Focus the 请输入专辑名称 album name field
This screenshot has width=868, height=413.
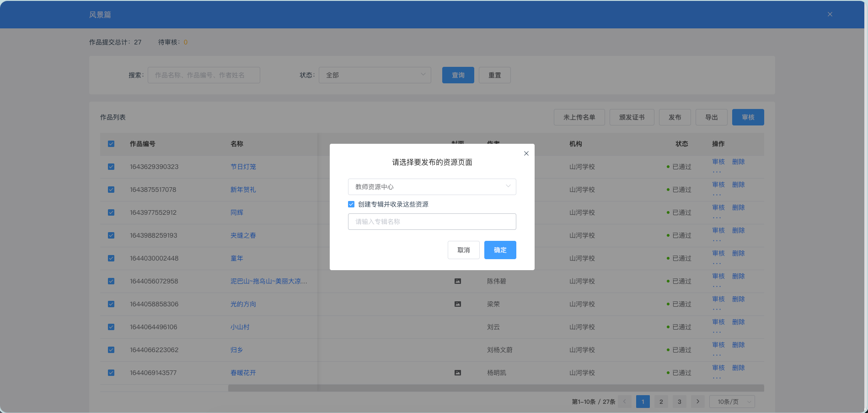click(x=432, y=222)
